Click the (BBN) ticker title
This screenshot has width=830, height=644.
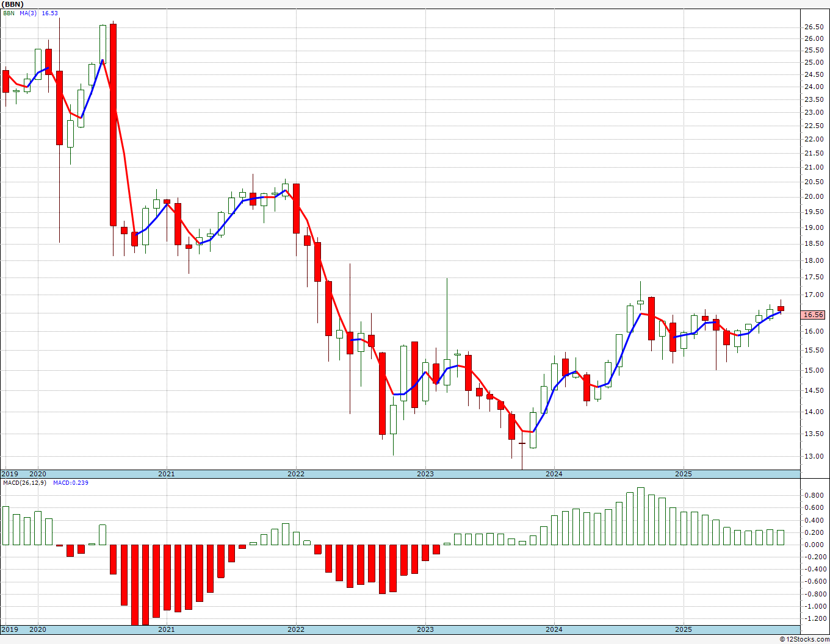[x=12, y=4]
